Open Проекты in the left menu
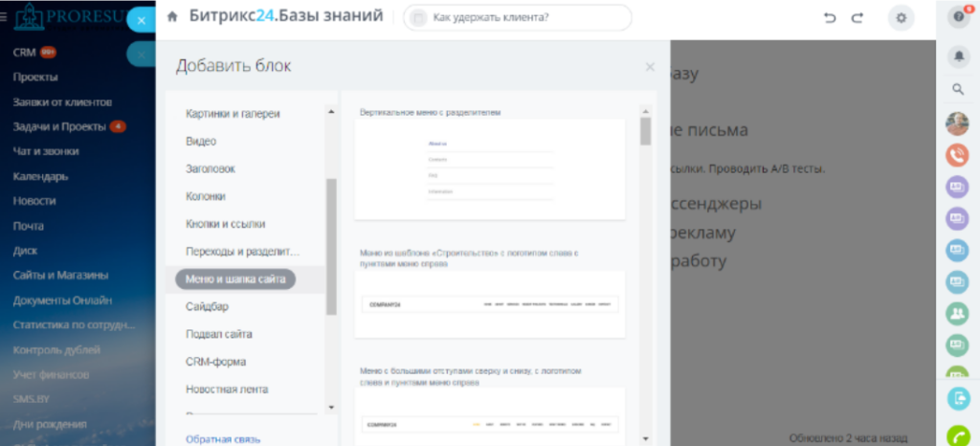Image resolution: width=980 pixels, height=446 pixels. tap(35, 77)
